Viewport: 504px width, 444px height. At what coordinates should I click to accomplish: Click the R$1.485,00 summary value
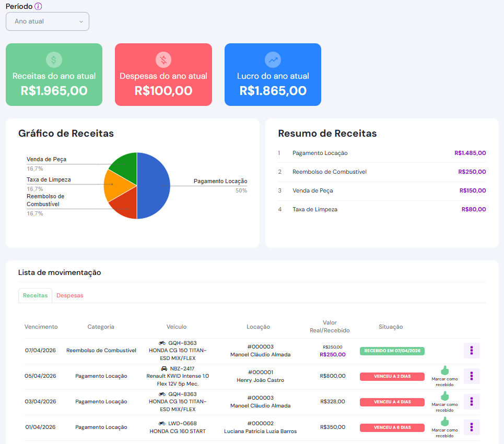(x=470, y=153)
